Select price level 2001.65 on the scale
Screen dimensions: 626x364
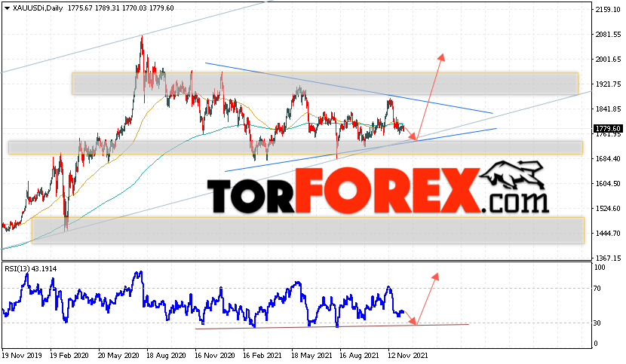(x=608, y=60)
